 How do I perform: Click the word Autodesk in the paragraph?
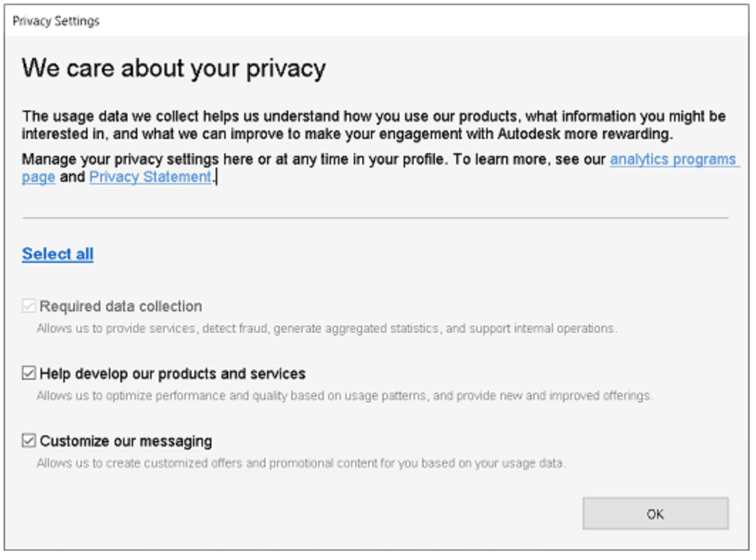(x=528, y=134)
